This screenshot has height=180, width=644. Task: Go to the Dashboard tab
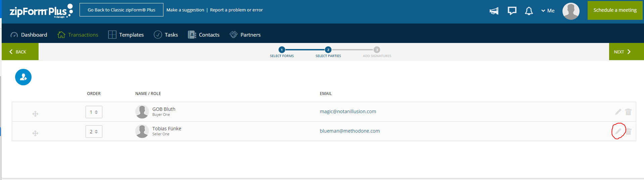point(29,35)
